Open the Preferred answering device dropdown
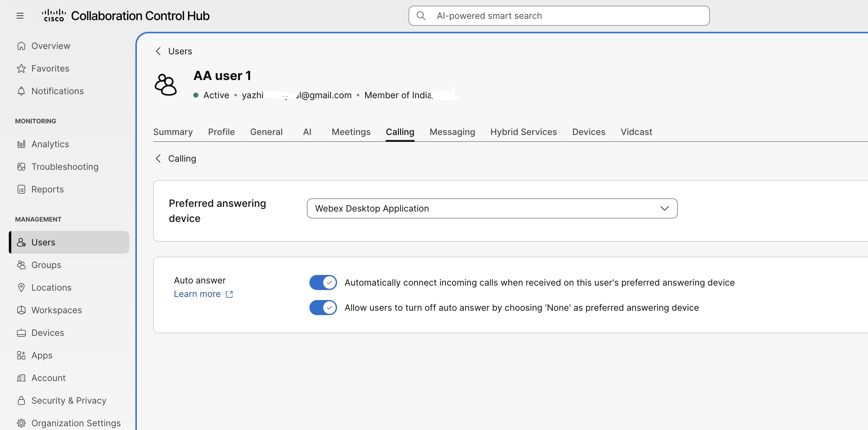 coord(492,208)
